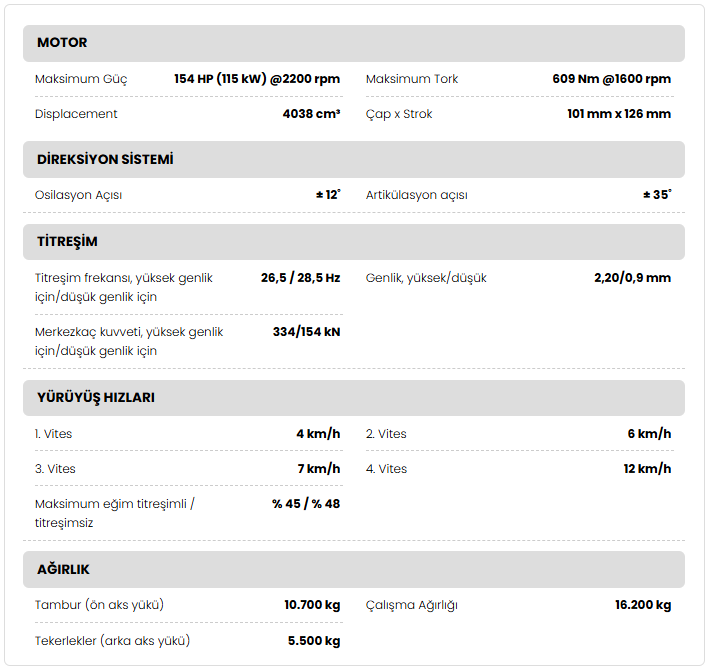
Task: Click the Tekerlekler (arka aks yükü) label
Action: [112, 640]
